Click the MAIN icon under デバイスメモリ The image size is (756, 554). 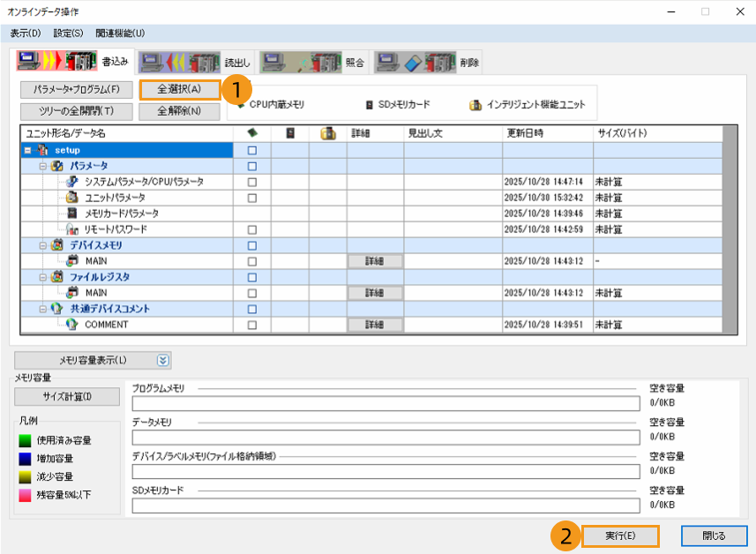73,261
